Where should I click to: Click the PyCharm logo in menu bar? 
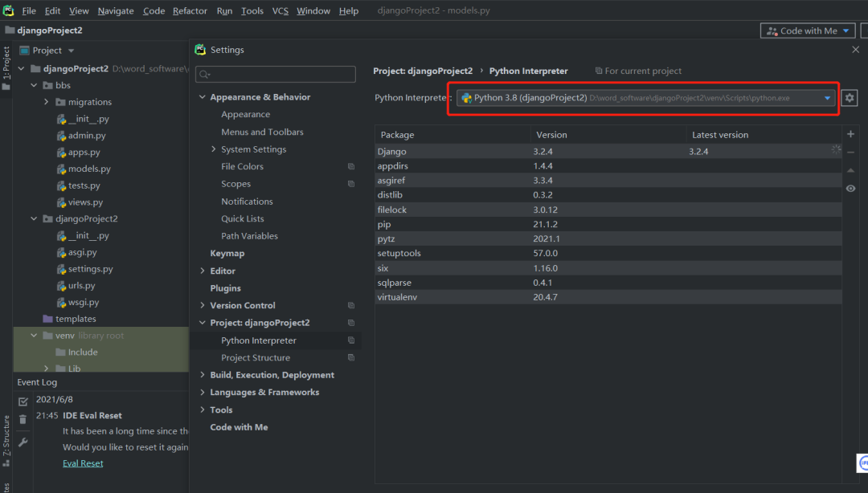point(8,10)
